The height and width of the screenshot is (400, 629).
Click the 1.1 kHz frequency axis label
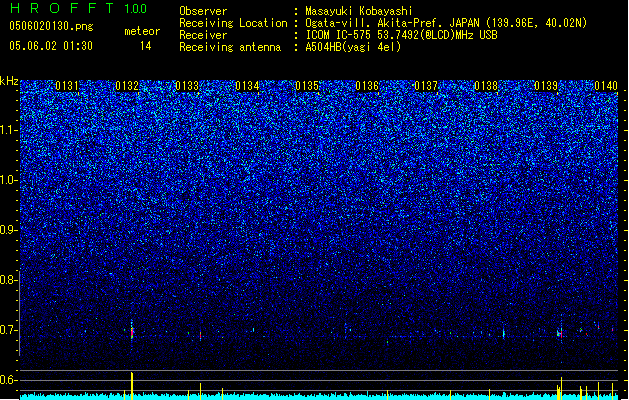point(8,130)
